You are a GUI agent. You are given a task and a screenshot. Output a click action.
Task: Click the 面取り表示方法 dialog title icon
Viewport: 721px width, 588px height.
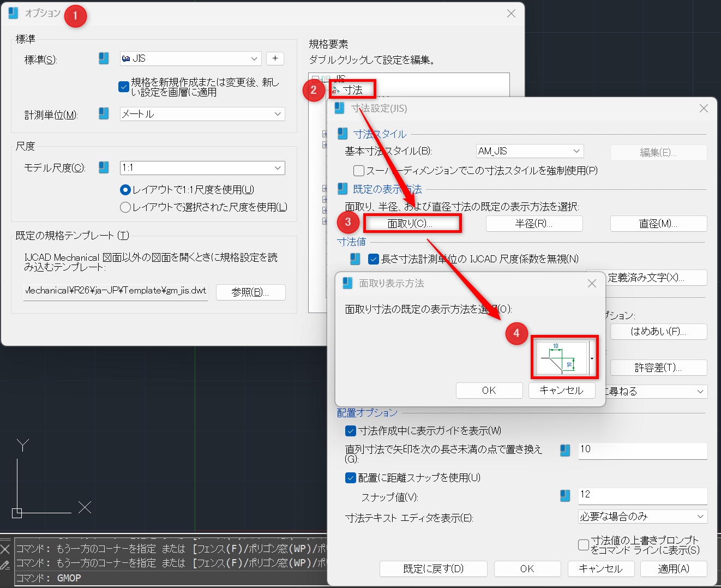347,283
